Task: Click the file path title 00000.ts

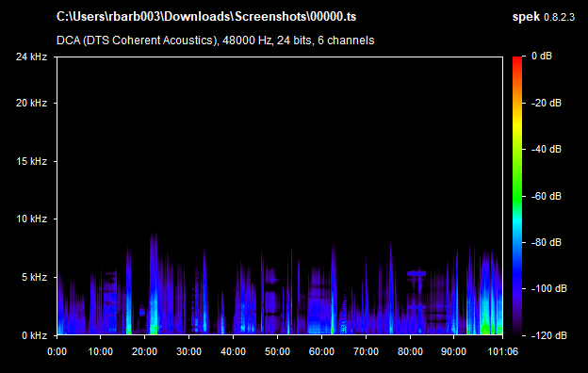Action: pos(206,17)
